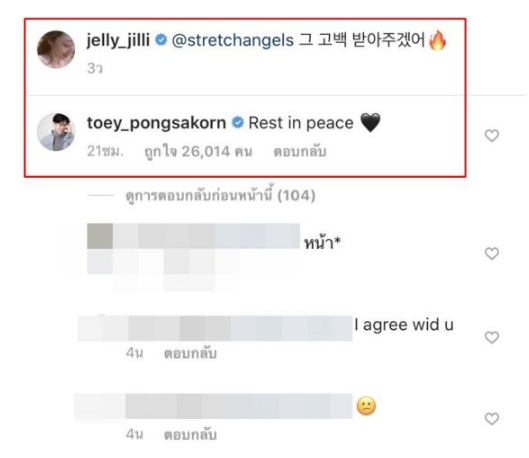Open jelly_jilli's profile picture
529x458 pixels.
56,49
